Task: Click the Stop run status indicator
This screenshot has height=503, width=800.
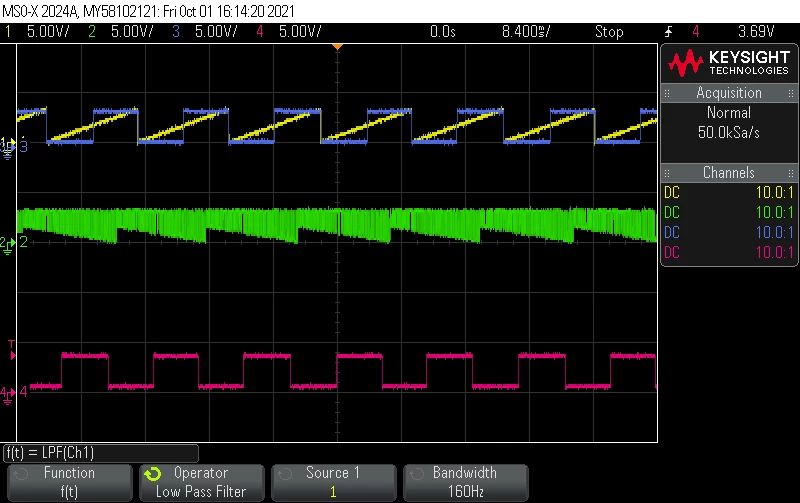Action: [x=609, y=32]
